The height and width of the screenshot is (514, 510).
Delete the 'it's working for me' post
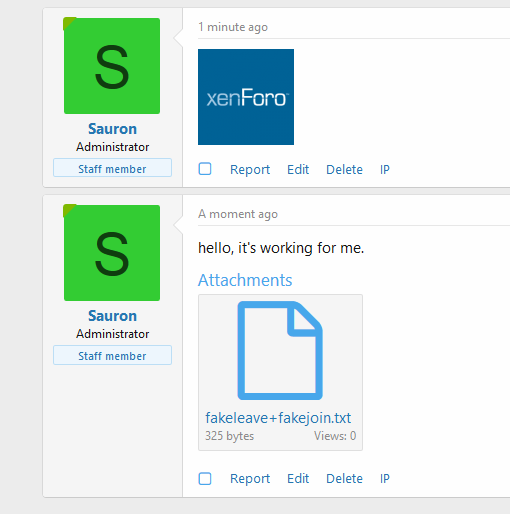pyautogui.click(x=344, y=479)
